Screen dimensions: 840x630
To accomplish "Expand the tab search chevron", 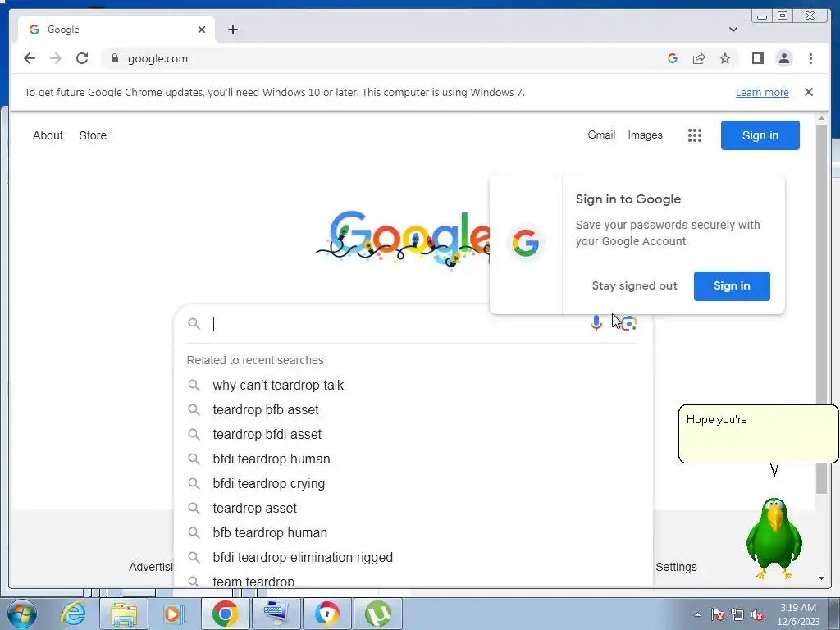I will (733, 30).
